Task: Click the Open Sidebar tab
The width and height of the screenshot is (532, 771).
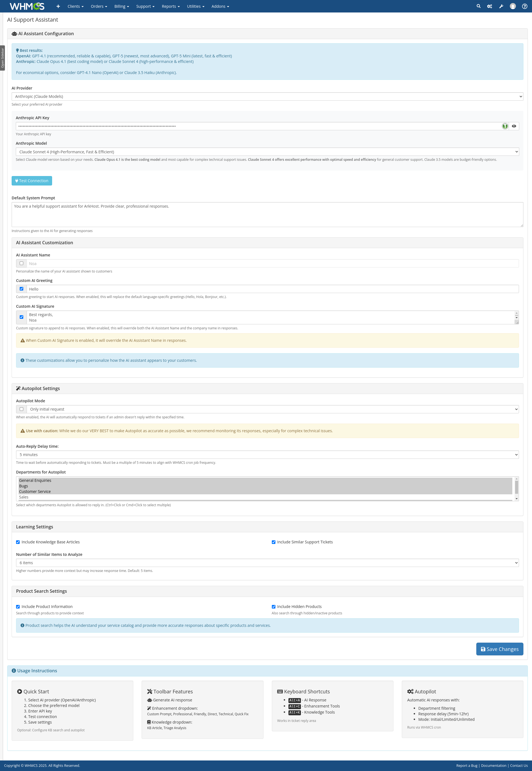Action: coord(2,58)
